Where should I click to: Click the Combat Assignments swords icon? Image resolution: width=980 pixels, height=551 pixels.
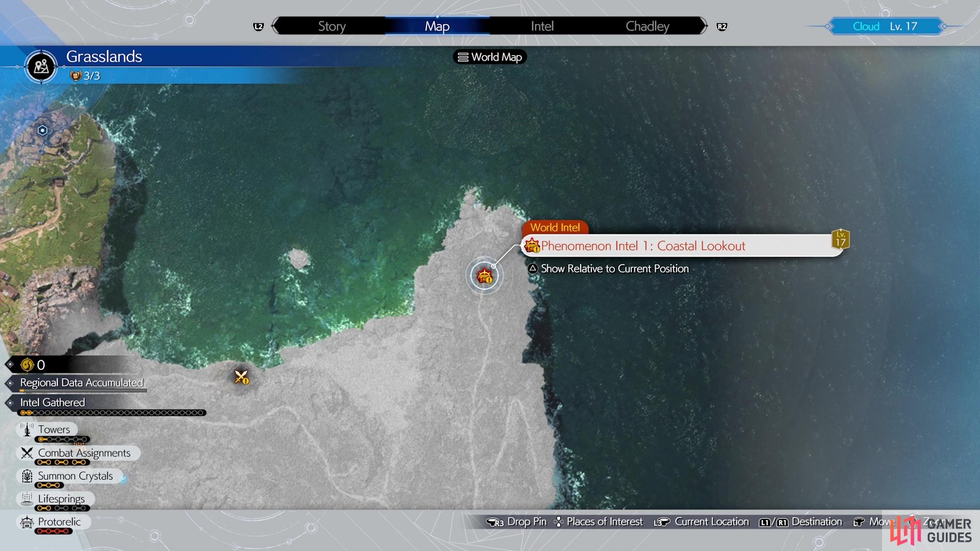[27, 453]
